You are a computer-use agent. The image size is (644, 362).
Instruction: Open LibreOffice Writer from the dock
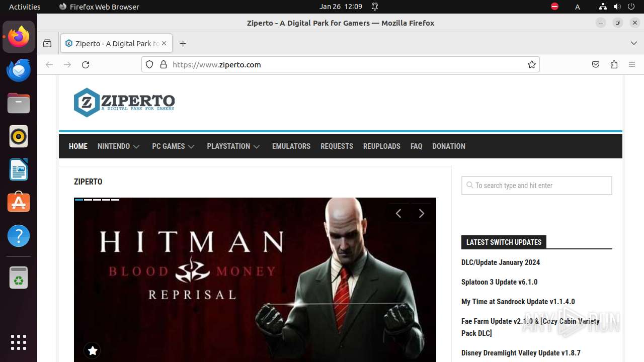click(x=19, y=169)
